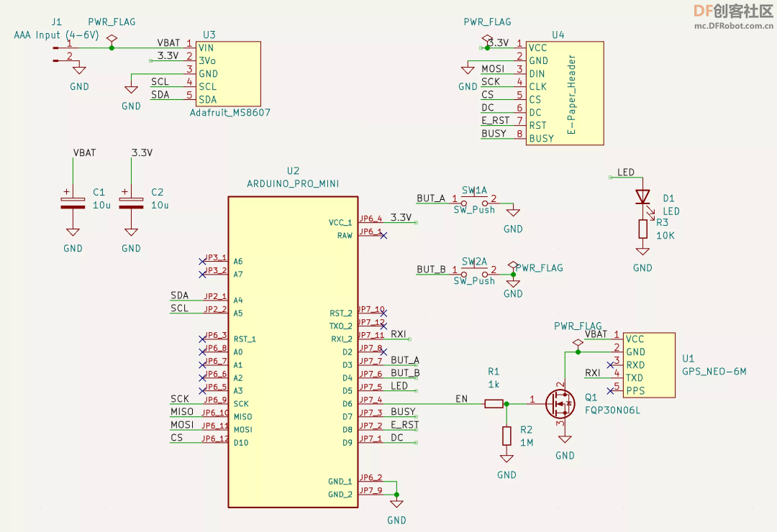Click the 'E_RST' label on U4 pin 7
777x532 pixels.
(496, 120)
